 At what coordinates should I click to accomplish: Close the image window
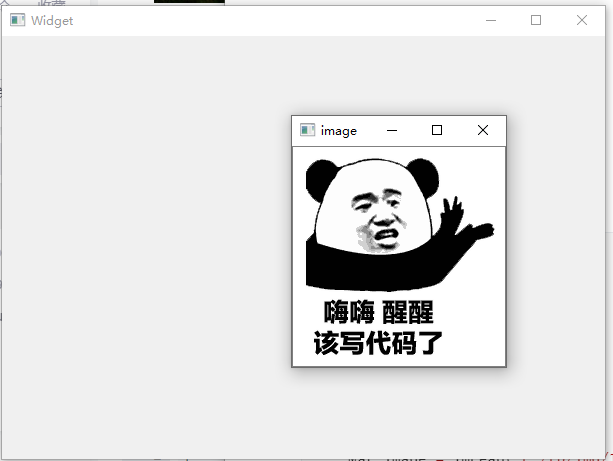[483, 130]
